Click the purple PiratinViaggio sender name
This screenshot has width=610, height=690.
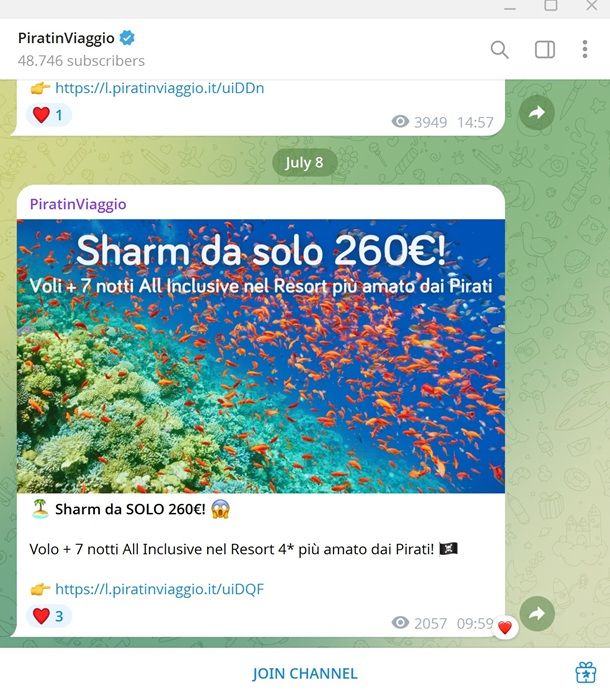click(78, 204)
